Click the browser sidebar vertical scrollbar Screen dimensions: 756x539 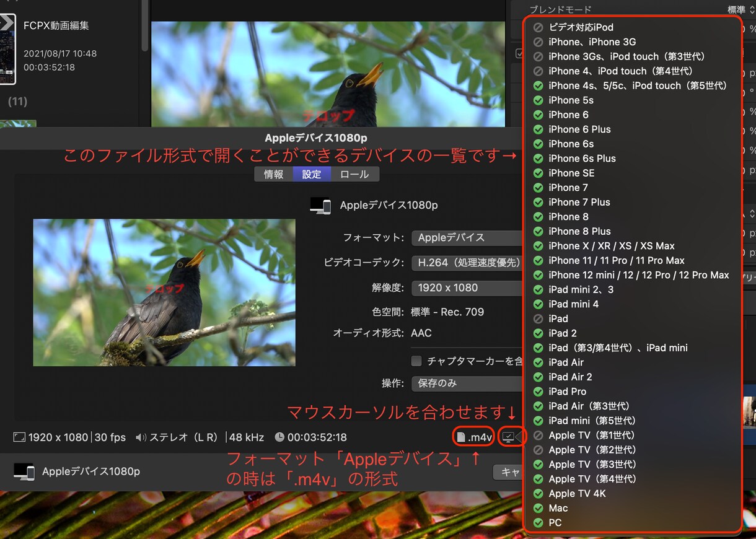click(x=144, y=25)
